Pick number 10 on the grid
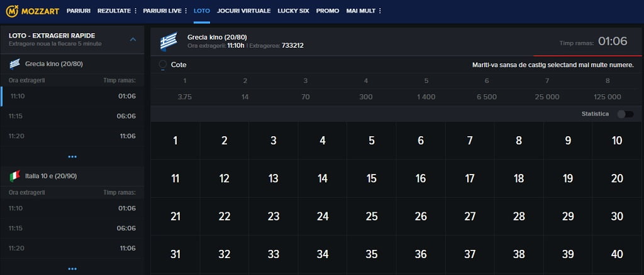Screen dimensions: 644x275 click(617, 141)
